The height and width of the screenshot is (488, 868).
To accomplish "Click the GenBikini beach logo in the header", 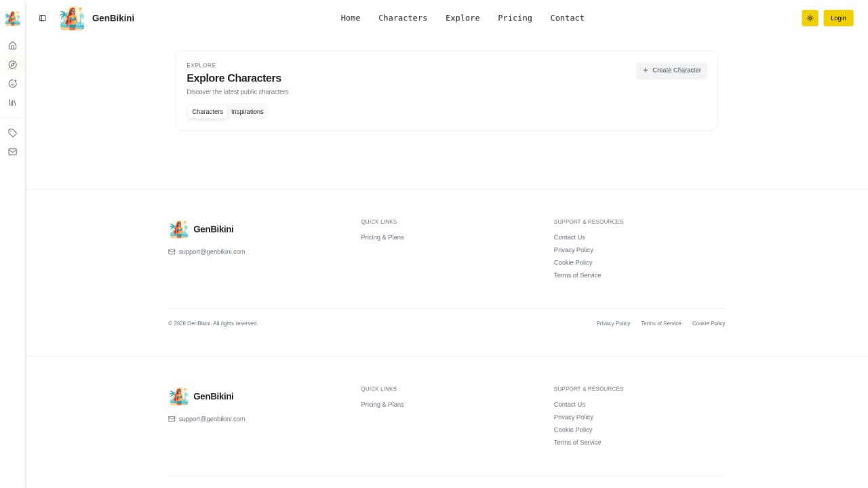I will [73, 18].
